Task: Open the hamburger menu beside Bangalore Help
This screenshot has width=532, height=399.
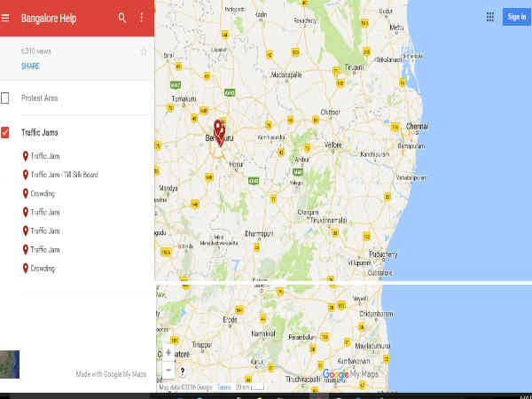Action: point(6,18)
